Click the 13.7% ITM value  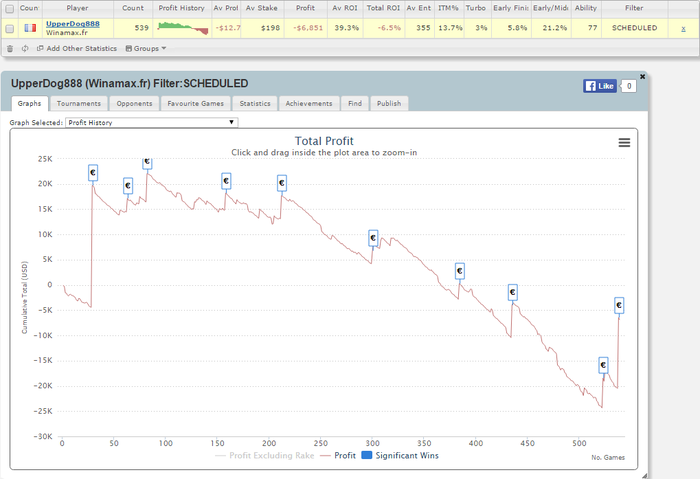450,28
